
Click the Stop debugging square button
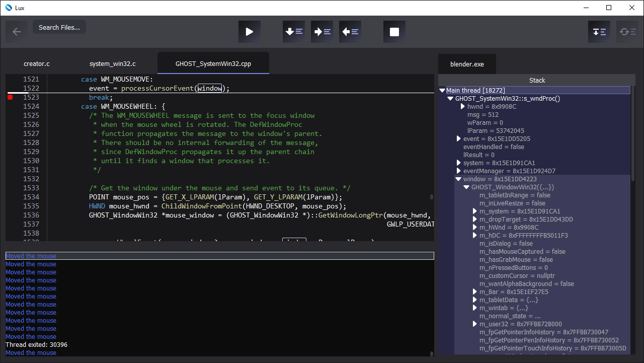394,32
